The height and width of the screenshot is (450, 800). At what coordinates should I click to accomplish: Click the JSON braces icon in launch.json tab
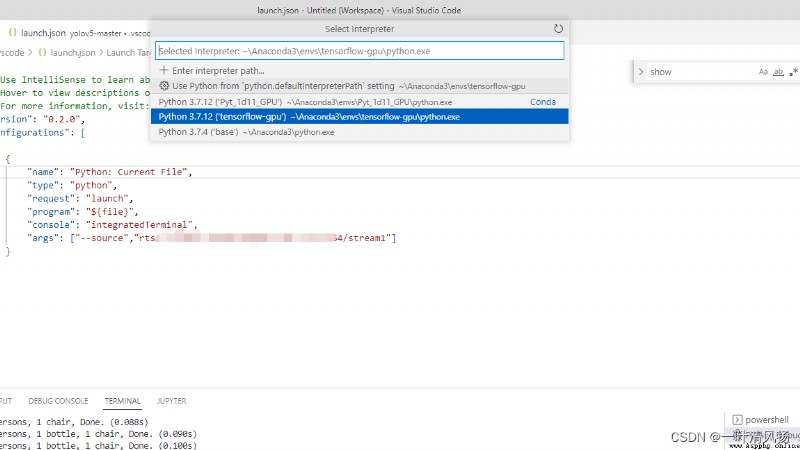click(13, 32)
